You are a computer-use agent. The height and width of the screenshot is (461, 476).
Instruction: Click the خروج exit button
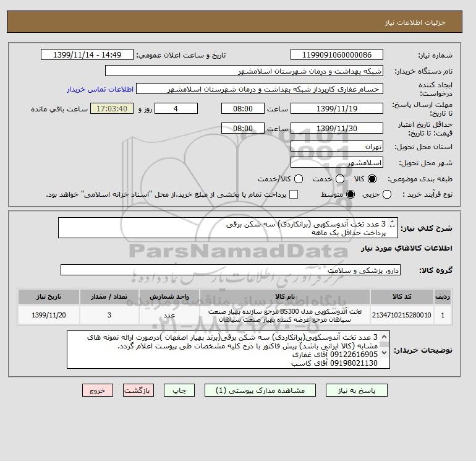coord(98,390)
